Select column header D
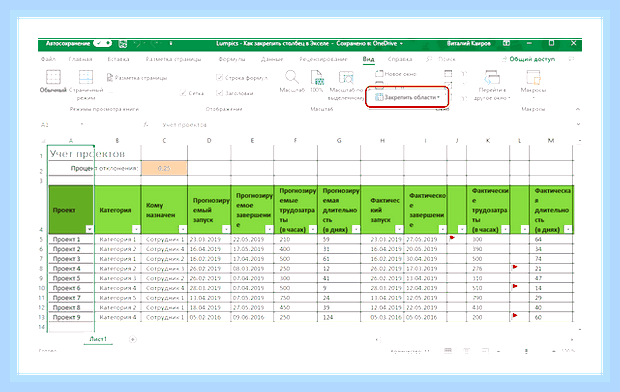Viewport: 620px width, 392px height. coord(209,141)
